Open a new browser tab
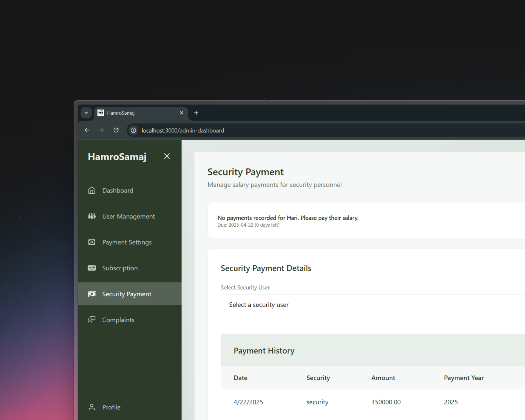The height and width of the screenshot is (420, 525). (x=196, y=113)
